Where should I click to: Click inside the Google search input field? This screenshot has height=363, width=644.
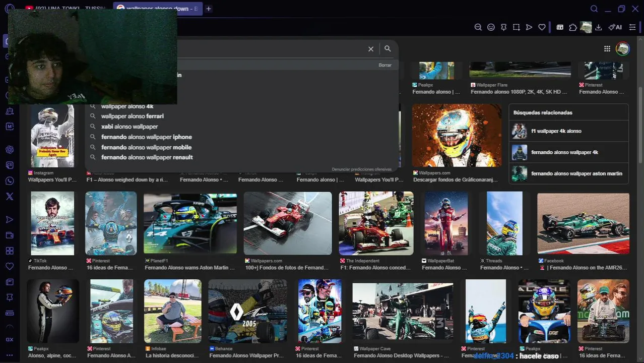(272, 49)
